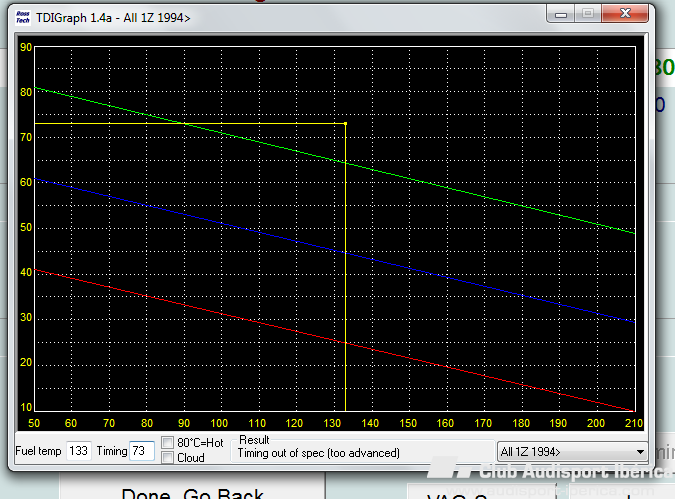Click the y-axis label 90

click(26, 47)
